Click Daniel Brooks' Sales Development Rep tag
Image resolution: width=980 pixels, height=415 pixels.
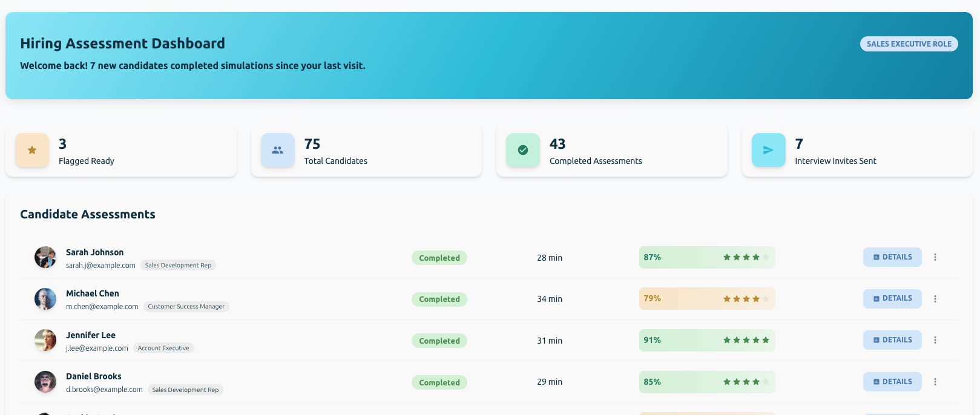pos(185,390)
